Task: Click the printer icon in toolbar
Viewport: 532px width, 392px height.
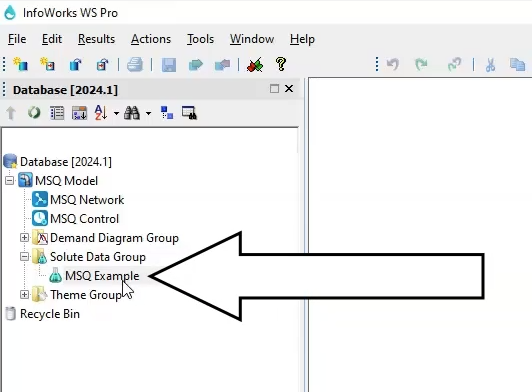Action: pyautogui.click(x=135, y=64)
